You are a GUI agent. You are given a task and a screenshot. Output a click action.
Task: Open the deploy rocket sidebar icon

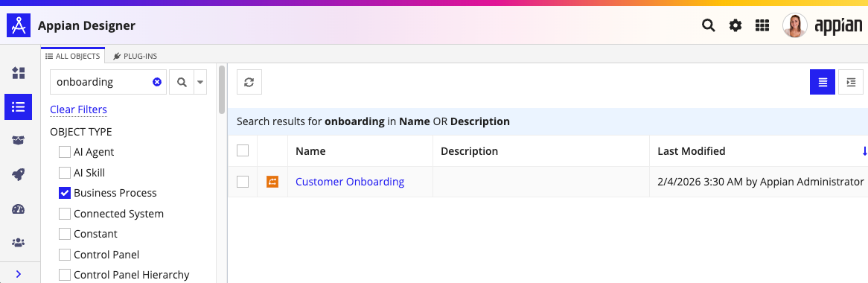click(19, 175)
